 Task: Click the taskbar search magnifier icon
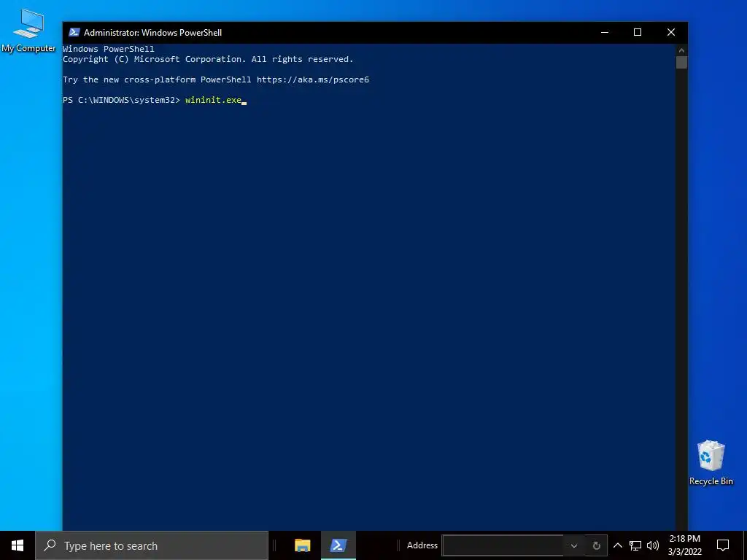pos(50,545)
